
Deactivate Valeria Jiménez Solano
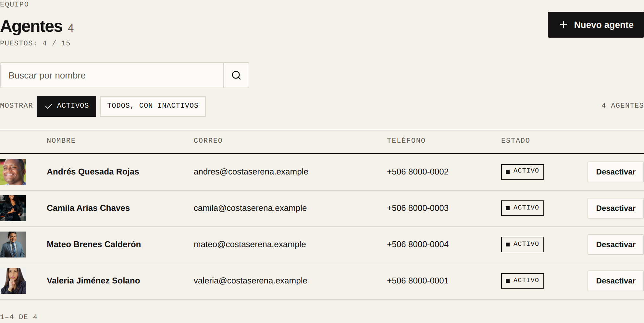click(x=616, y=281)
